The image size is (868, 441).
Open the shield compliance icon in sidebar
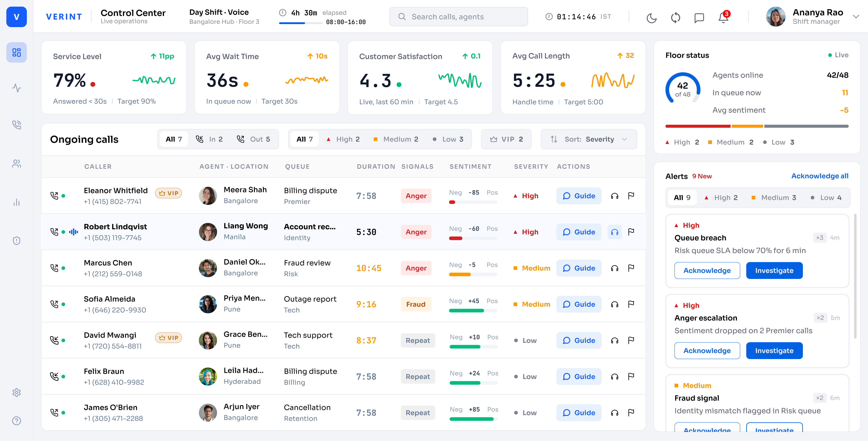coord(16,241)
